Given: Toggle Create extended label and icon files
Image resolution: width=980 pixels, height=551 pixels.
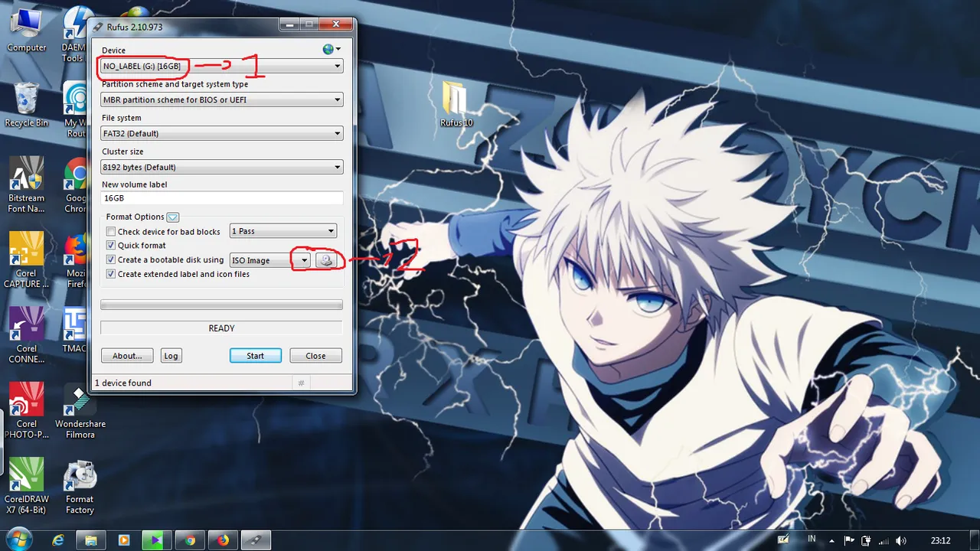Looking at the screenshot, I should (x=111, y=274).
